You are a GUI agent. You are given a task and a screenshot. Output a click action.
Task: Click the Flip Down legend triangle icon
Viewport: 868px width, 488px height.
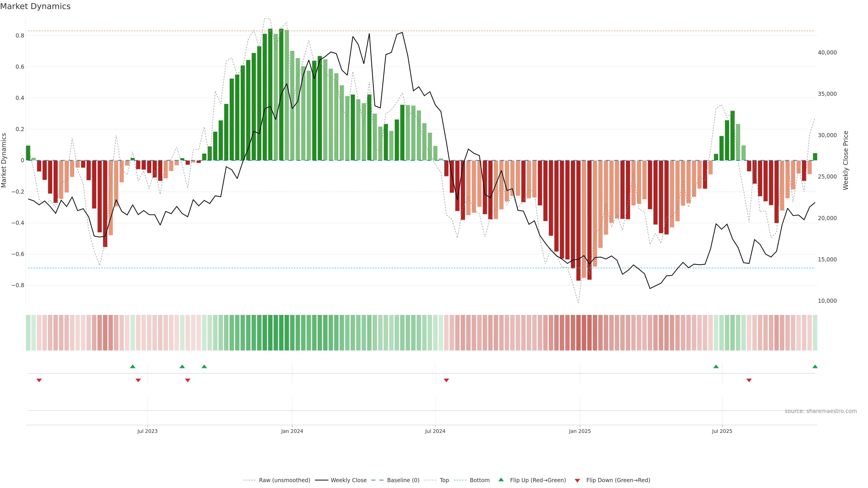[577, 481]
